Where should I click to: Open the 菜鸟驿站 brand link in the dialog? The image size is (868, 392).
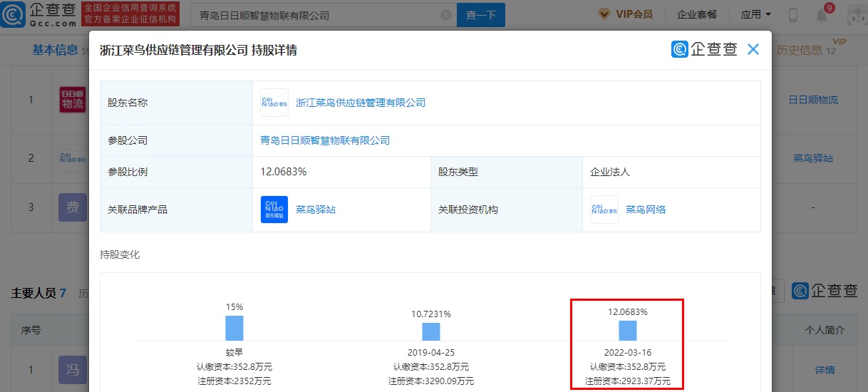[316, 210]
